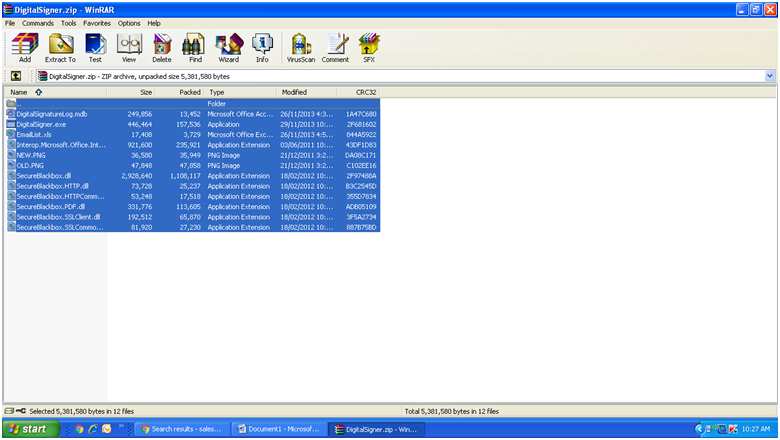The image size is (780, 440).
Task: Expand the archive path dropdown
Action: coord(770,76)
